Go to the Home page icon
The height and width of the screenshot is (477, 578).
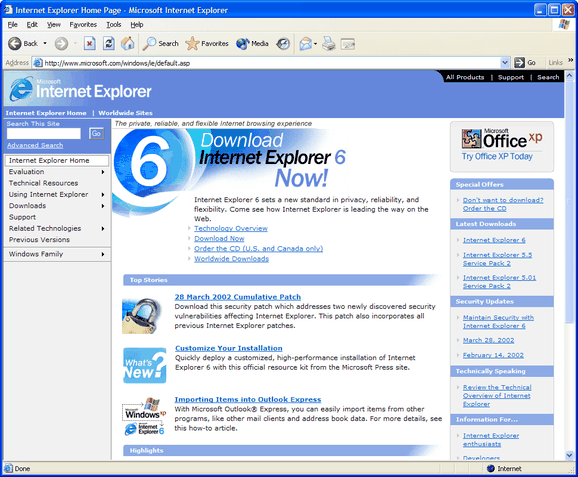(128, 43)
